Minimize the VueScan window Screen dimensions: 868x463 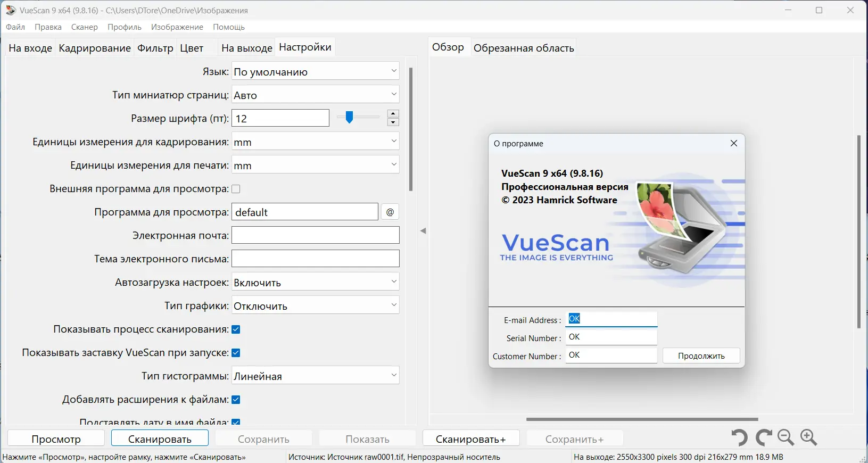click(x=788, y=10)
